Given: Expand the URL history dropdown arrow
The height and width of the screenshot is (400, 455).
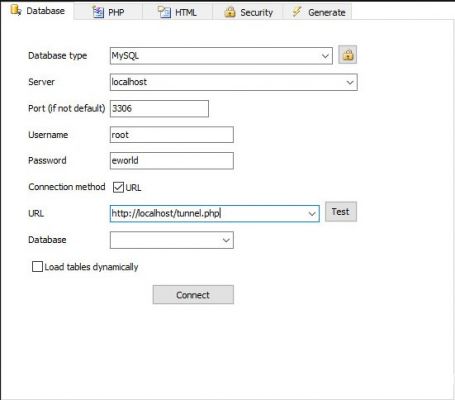Looking at the screenshot, I should tap(312, 214).
